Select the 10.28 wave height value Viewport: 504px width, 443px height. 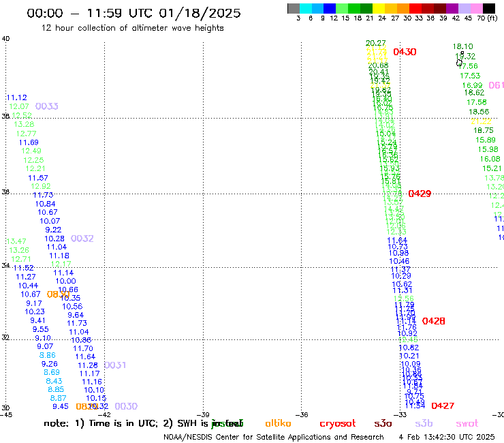point(54,239)
